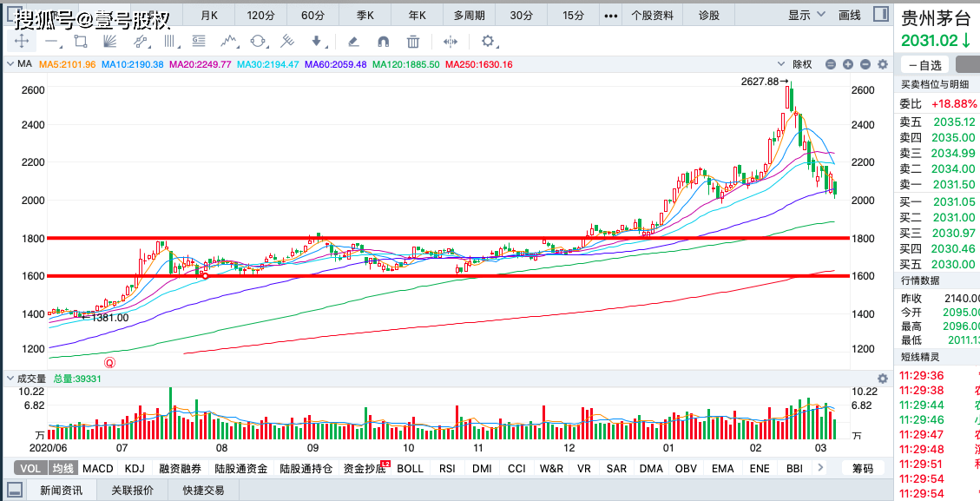
Task: Click the 快捷交易 quick trade button
Action: (x=203, y=491)
